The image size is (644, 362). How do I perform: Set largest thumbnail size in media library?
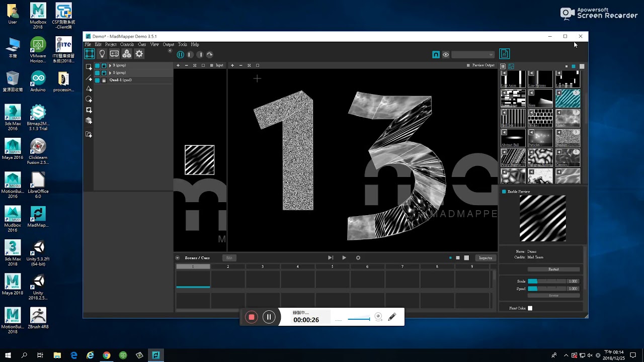click(582, 66)
